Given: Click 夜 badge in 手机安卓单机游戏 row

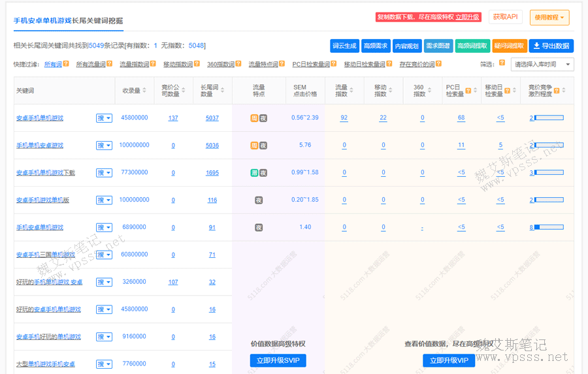Looking at the screenshot, I should [x=259, y=228].
